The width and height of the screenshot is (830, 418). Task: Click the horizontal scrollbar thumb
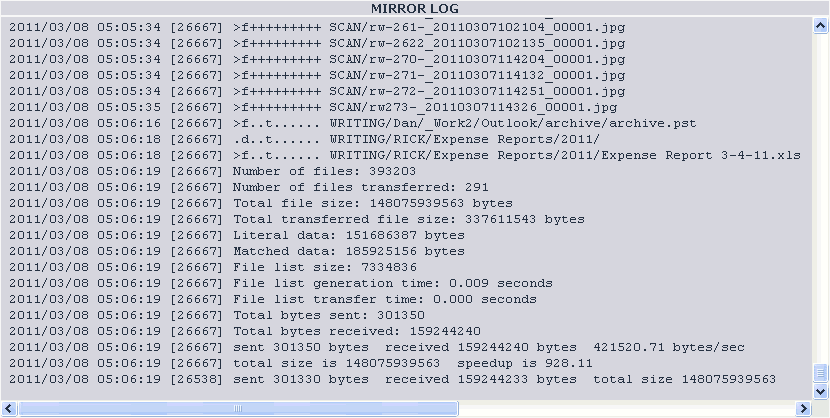coord(238,408)
